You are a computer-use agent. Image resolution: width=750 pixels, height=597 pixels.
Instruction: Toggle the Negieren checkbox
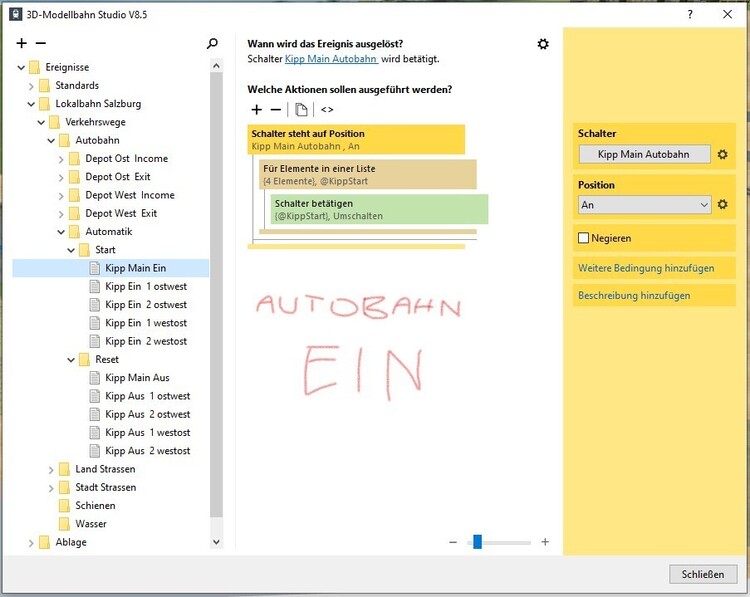point(584,239)
